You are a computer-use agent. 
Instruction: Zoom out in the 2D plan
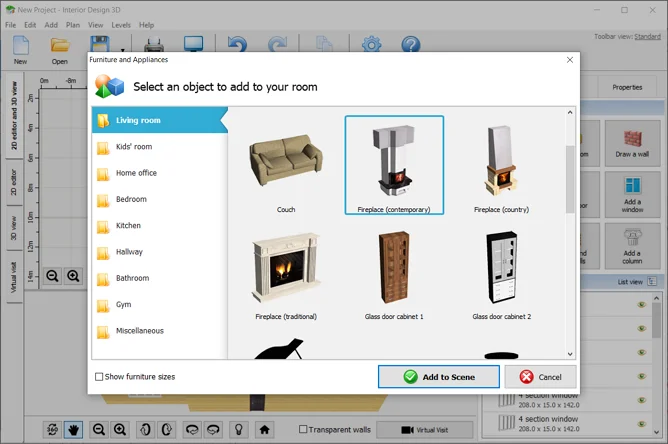click(x=52, y=276)
